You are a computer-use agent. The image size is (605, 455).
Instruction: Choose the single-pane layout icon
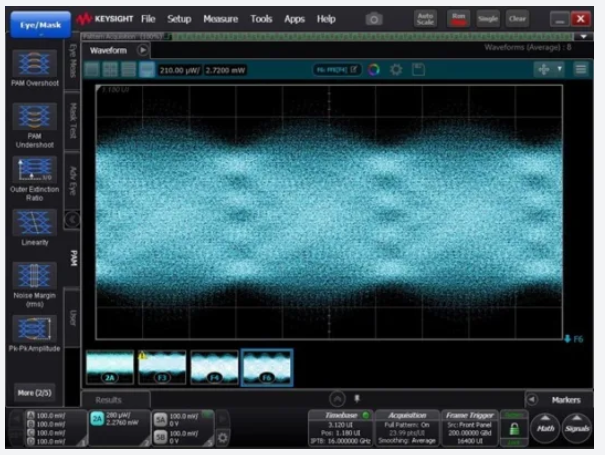point(92,70)
